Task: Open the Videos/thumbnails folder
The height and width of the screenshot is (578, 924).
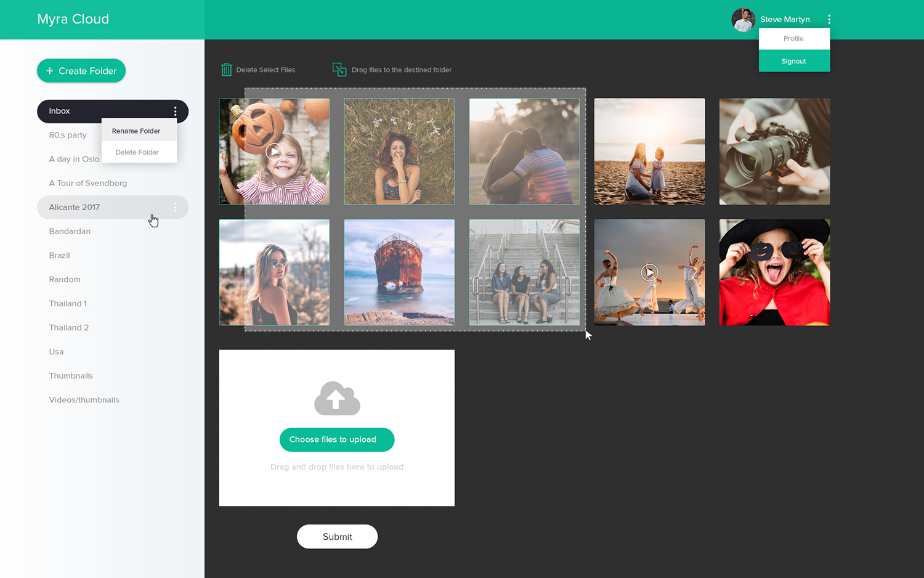Action: pos(84,399)
